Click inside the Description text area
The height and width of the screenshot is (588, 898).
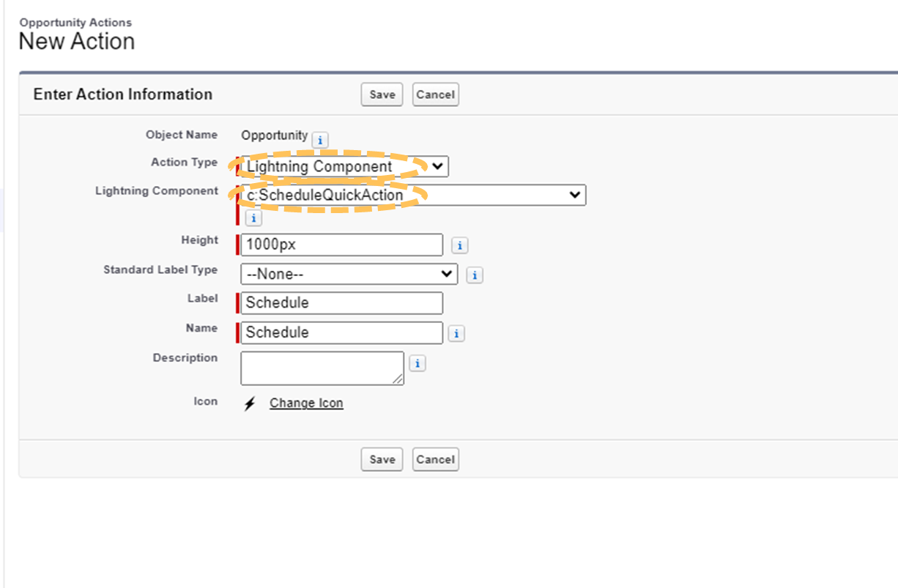pyautogui.click(x=322, y=368)
